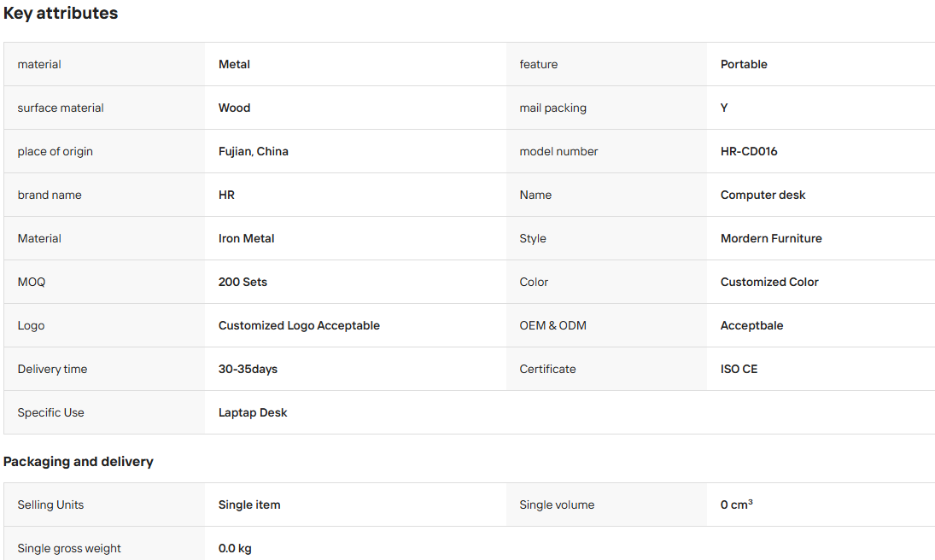935x560 pixels.
Task: Select the Wood surface material value
Action: pyautogui.click(x=234, y=108)
